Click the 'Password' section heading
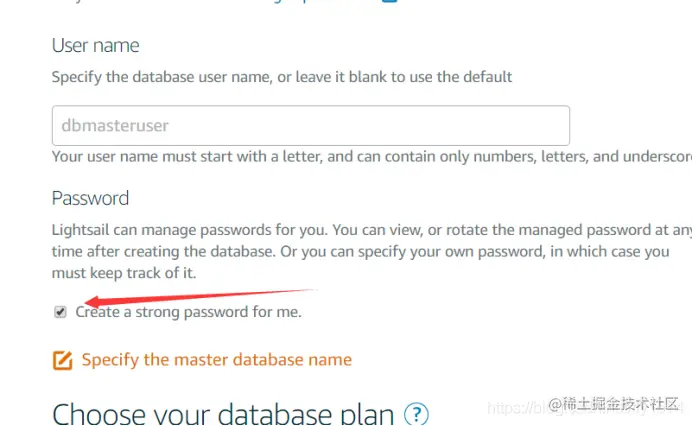This screenshot has width=693, height=426. [90, 198]
